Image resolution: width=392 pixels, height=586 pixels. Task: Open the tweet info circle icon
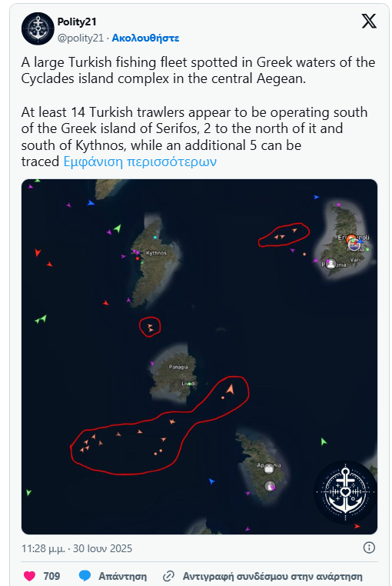pos(369,548)
